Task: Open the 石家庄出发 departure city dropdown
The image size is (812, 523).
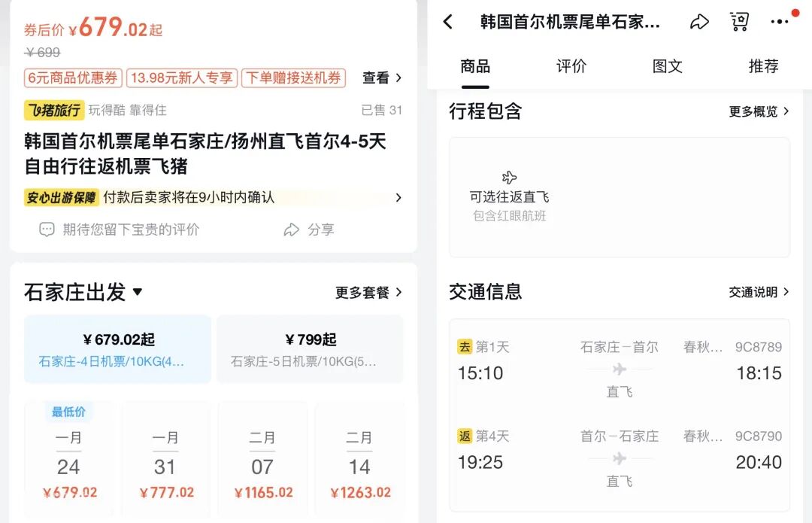Action: [x=83, y=292]
